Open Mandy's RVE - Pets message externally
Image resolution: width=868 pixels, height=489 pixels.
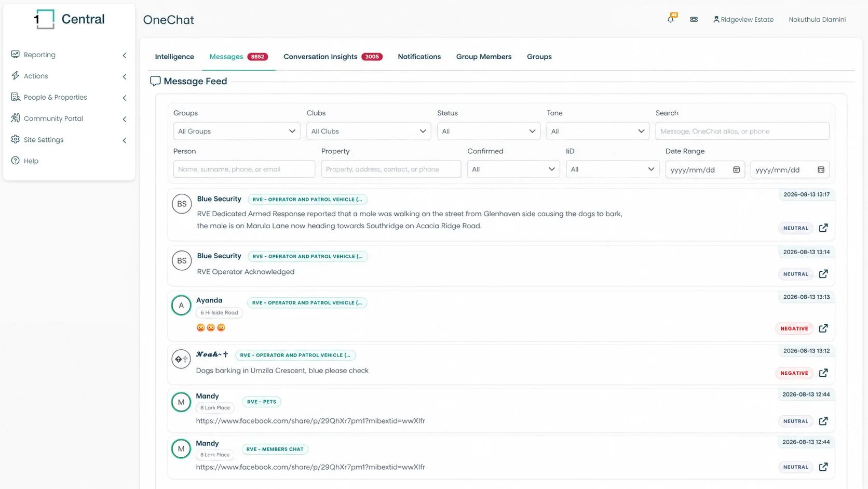pyautogui.click(x=823, y=421)
